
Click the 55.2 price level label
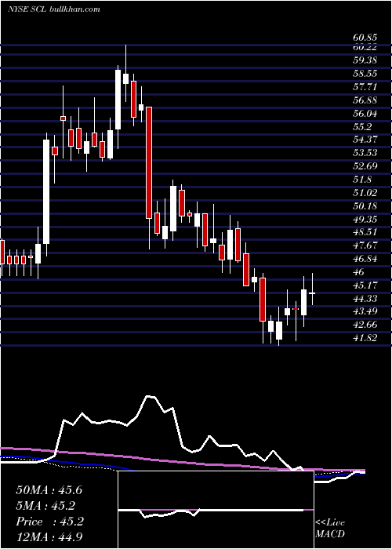(x=361, y=127)
